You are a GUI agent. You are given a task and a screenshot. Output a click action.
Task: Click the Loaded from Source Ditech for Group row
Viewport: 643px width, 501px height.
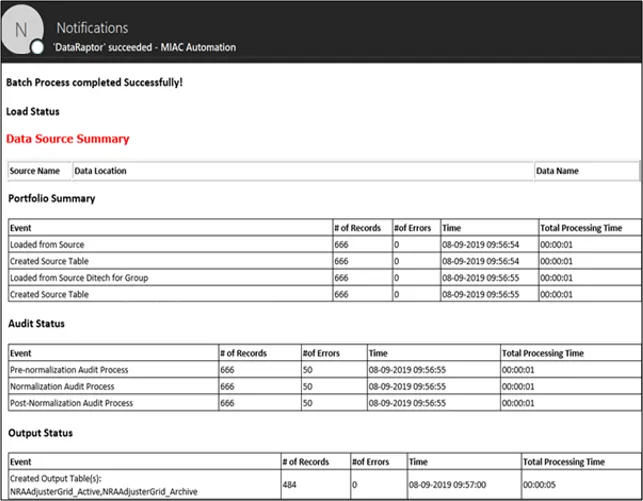[x=79, y=277]
